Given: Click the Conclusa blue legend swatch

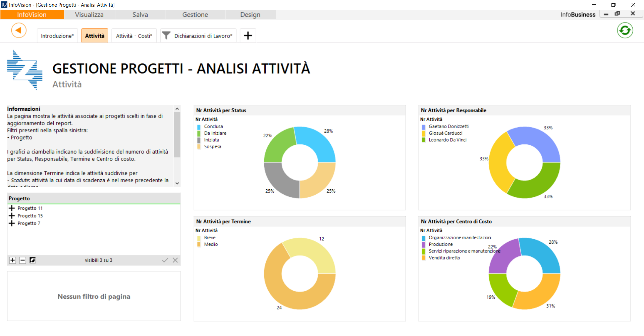Looking at the screenshot, I should (199, 127).
